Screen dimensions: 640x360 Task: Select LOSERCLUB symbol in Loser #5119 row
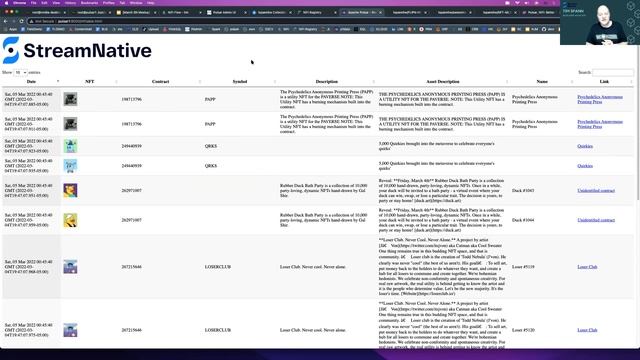(218, 267)
